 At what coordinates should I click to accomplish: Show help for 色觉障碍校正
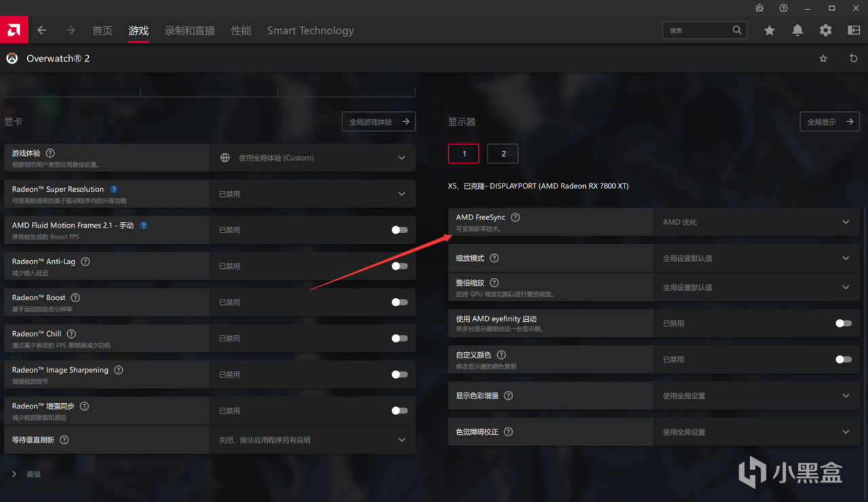coord(509,432)
